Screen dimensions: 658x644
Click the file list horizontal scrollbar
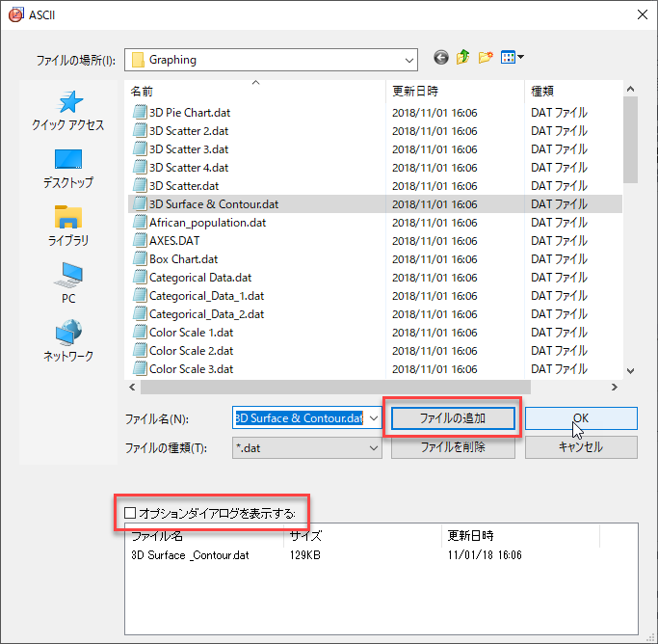335,387
